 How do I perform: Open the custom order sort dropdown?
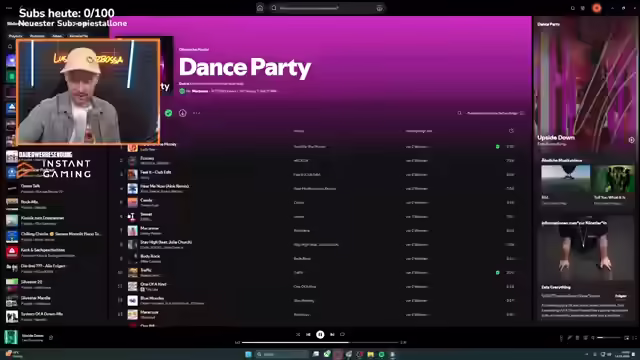tap(496, 113)
